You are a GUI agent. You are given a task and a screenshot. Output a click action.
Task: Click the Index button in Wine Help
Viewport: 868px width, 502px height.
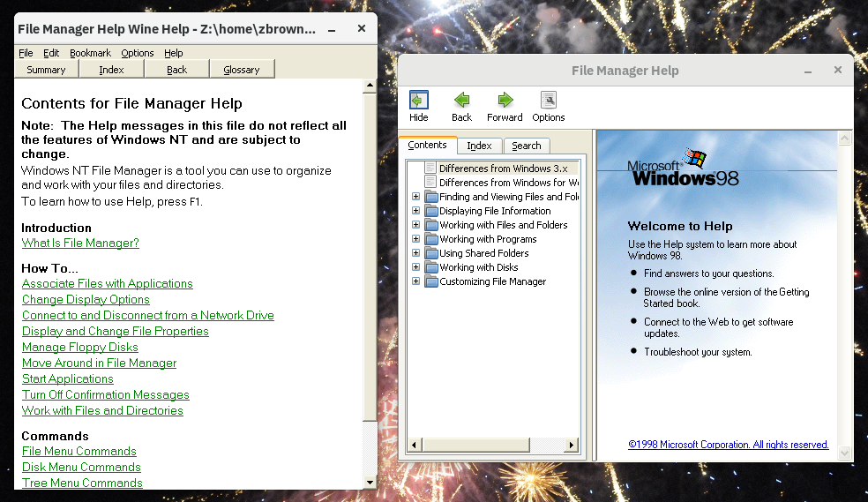[112, 70]
